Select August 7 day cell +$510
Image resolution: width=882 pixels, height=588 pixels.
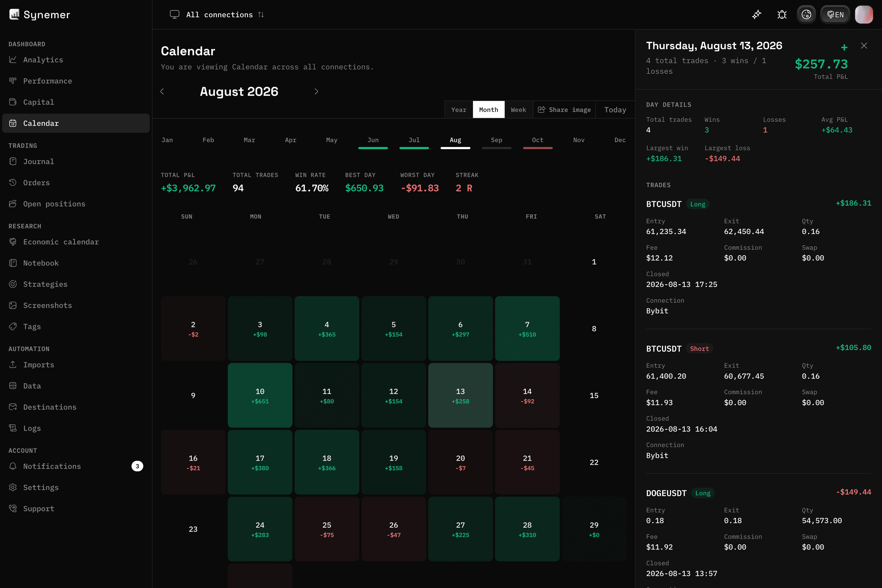tap(527, 328)
